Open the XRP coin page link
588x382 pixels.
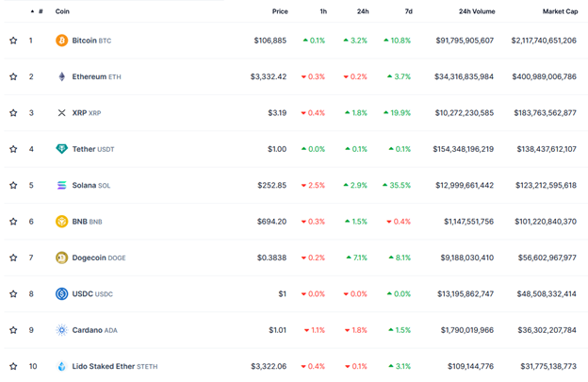[87, 112]
